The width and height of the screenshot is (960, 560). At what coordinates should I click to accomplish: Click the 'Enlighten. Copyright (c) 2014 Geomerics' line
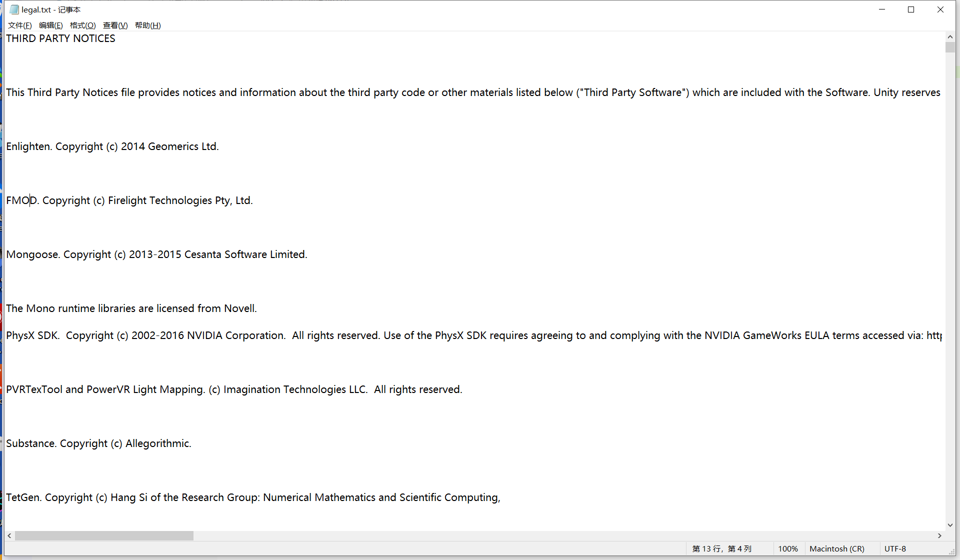[112, 146]
